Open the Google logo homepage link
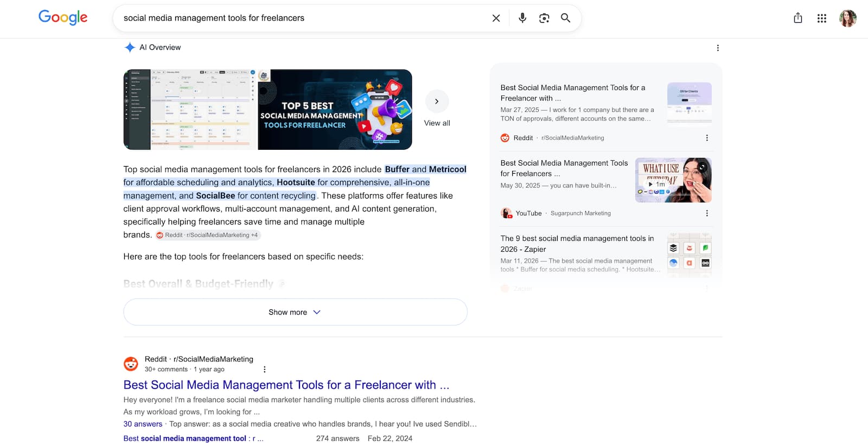Viewport: 868px width, 445px height. pyautogui.click(x=63, y=17)
